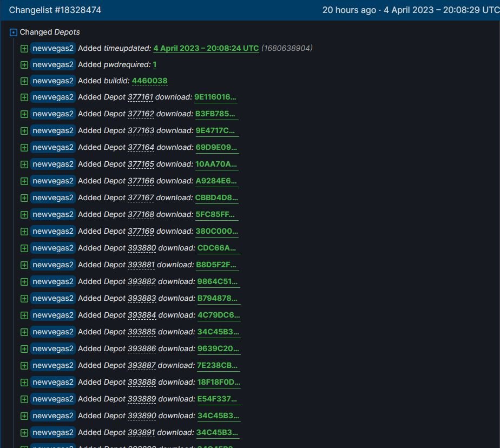
Task: Collapse the Changed Depots section
Action: (x=14, y=32)
